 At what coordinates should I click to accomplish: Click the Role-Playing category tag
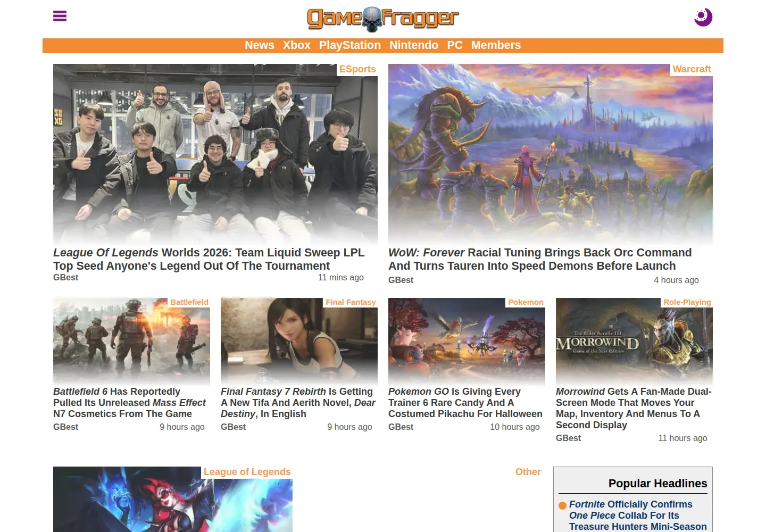pos(687,302)
